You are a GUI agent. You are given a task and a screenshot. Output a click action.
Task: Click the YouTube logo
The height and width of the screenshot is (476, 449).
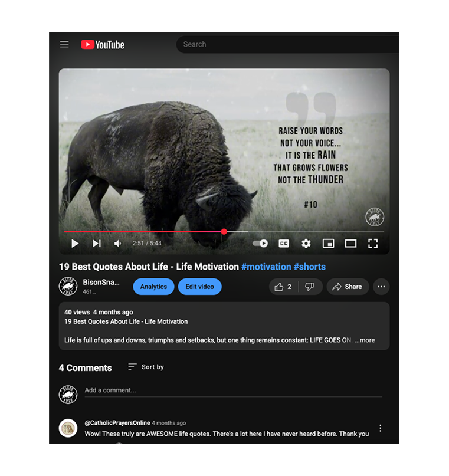[103, 44]
